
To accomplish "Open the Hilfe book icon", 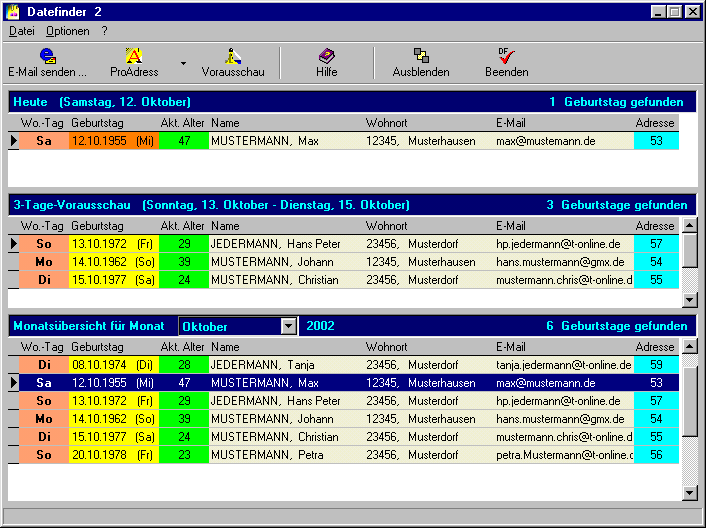I will click(326, 56).
